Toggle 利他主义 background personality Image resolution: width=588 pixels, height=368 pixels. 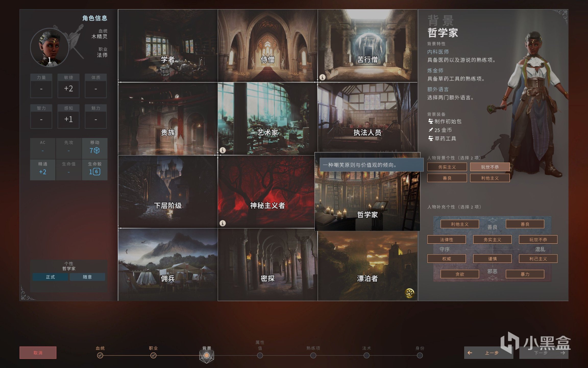[490, 178]
